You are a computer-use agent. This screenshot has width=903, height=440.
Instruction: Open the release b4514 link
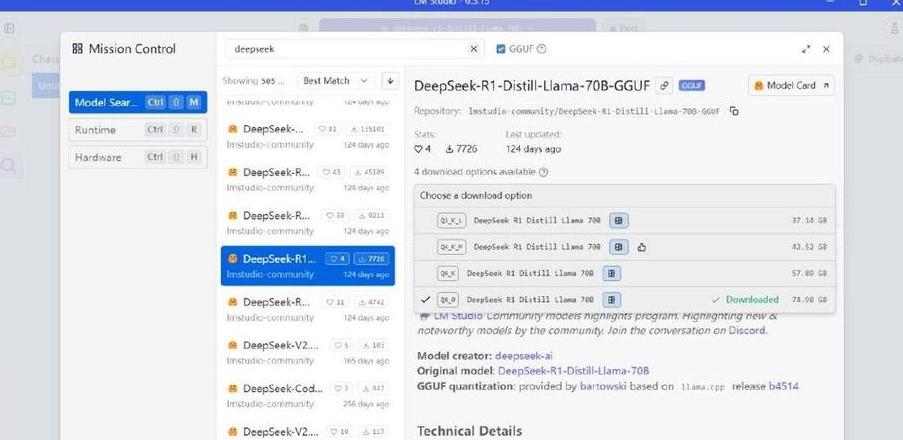(x=783, y=386)
